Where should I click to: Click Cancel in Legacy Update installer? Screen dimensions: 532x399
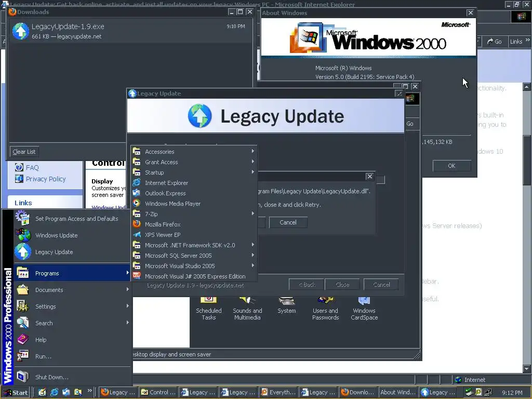coord(381,285)
